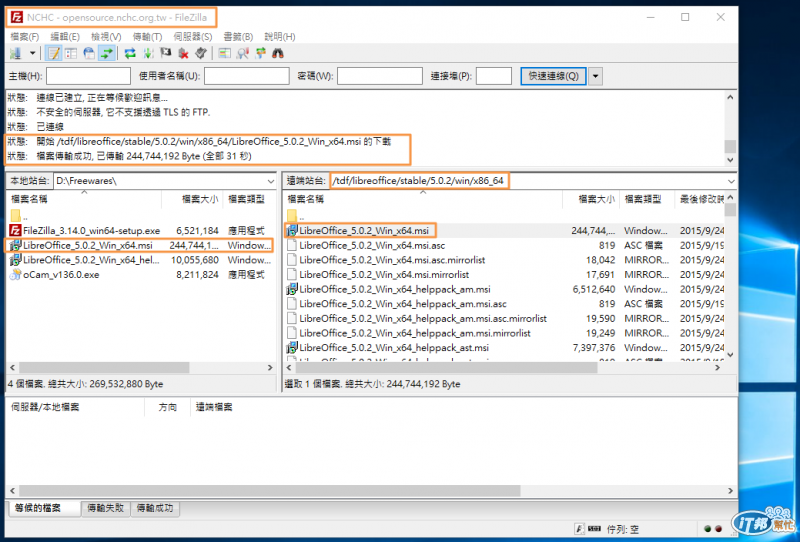Focus the 主機(H) host input field
Image resolution: width=800 pixels, height=542 pixels.
88,76
